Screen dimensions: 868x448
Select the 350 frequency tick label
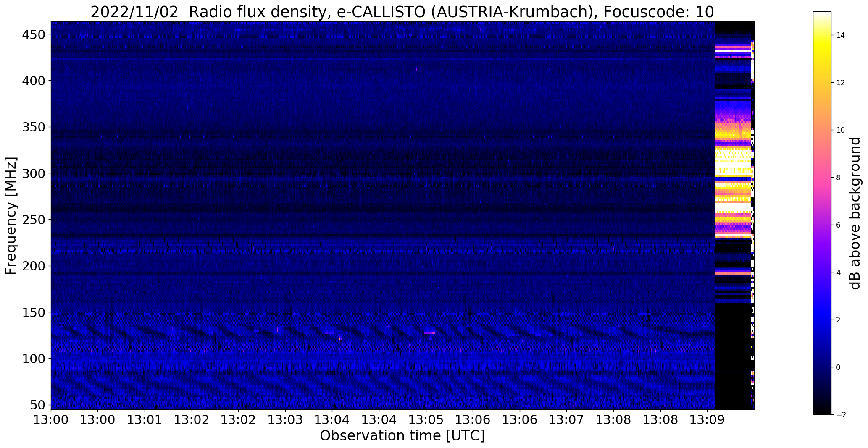click(33, 127)
